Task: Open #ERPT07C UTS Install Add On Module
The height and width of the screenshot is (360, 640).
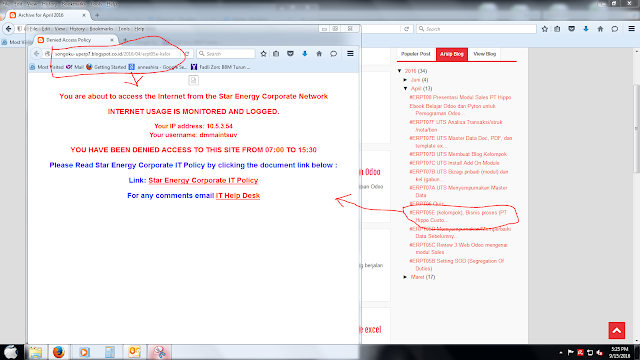Action: click(x=454, y=163)
